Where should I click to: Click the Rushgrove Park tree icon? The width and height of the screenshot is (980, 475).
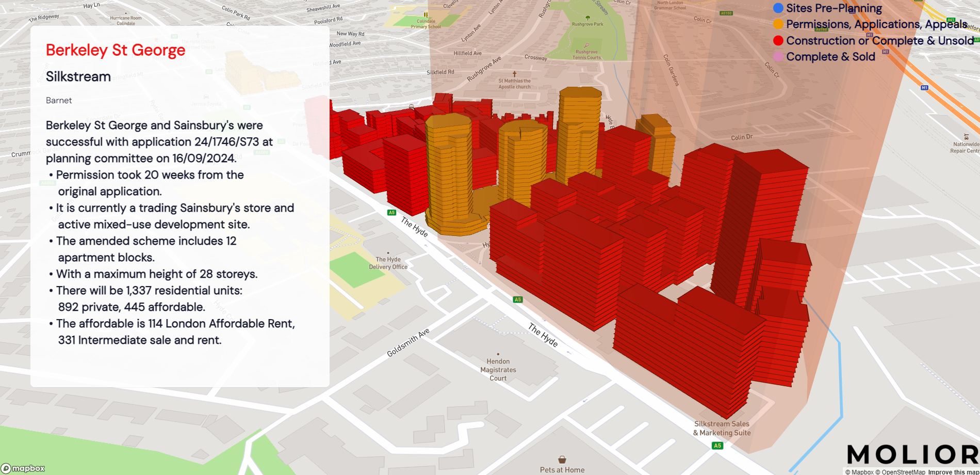587,18
